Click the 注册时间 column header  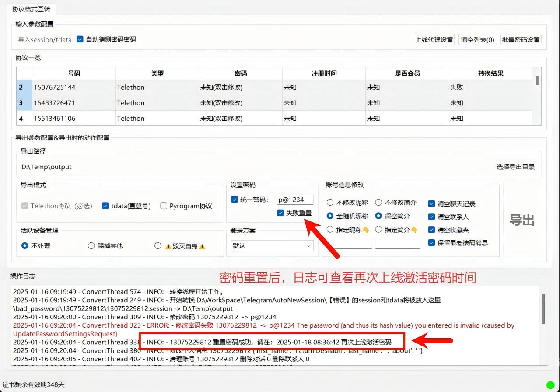coord(324,73)
